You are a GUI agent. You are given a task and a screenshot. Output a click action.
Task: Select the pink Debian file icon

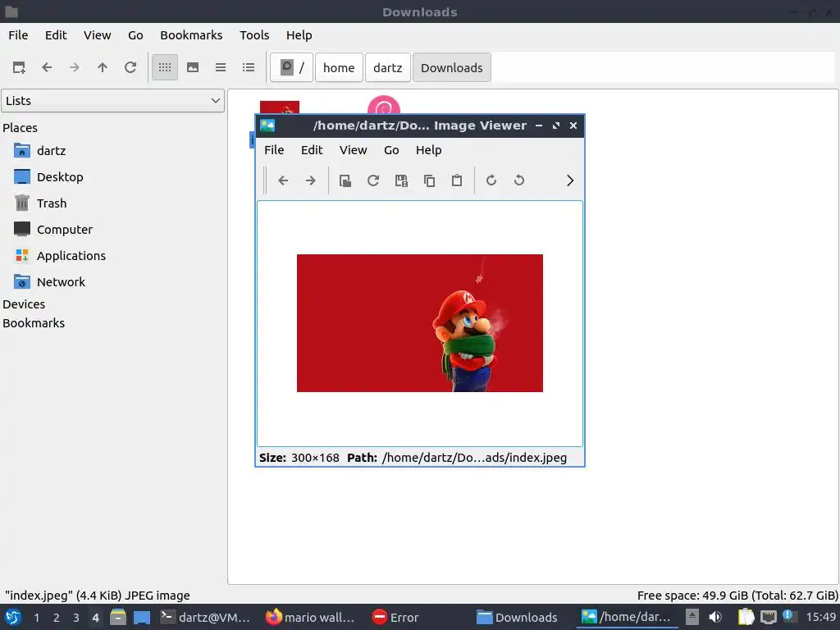(x=384, y=105)
